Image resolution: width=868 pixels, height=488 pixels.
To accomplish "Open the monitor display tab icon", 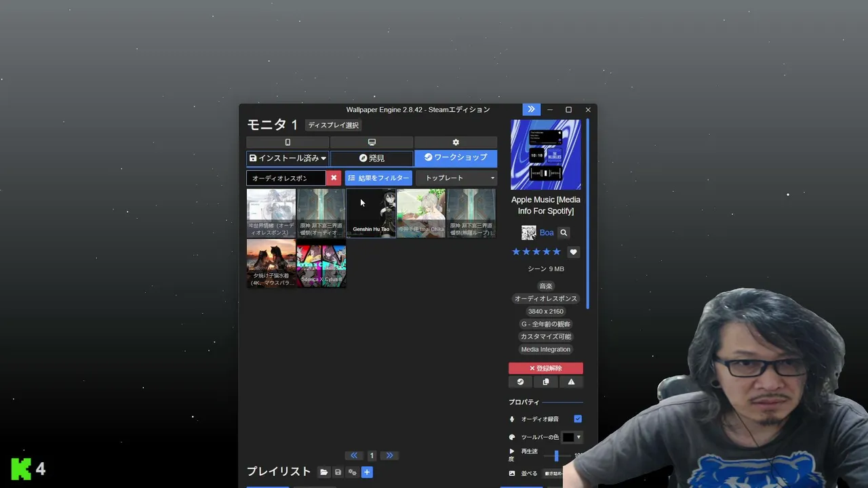I will tap(372, 142).
